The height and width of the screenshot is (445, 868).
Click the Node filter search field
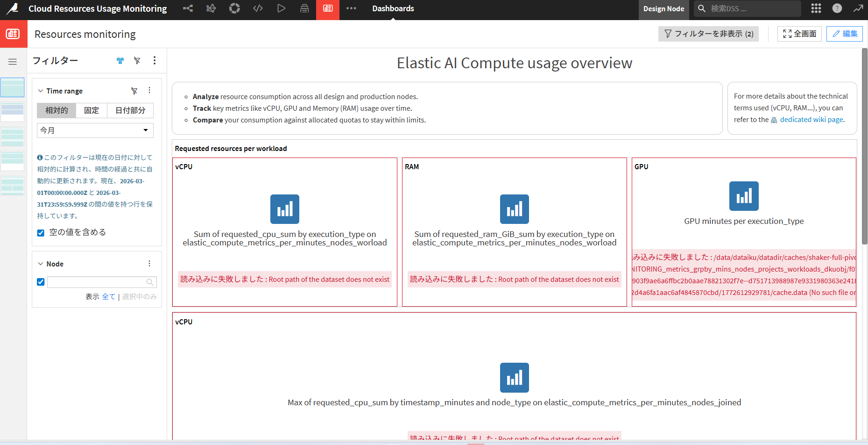pyautogui.click(x=102, y=282)
